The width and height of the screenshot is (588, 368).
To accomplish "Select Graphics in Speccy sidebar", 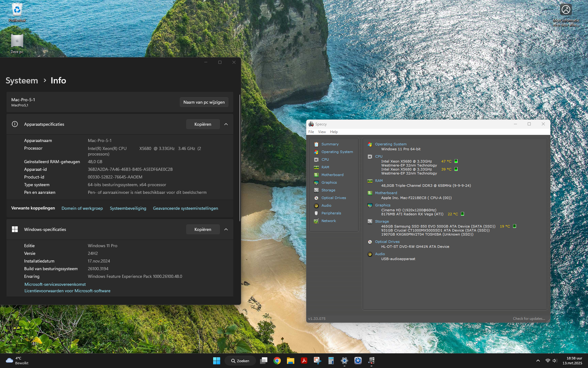I will pyautogui.click(x=329, y=182).
